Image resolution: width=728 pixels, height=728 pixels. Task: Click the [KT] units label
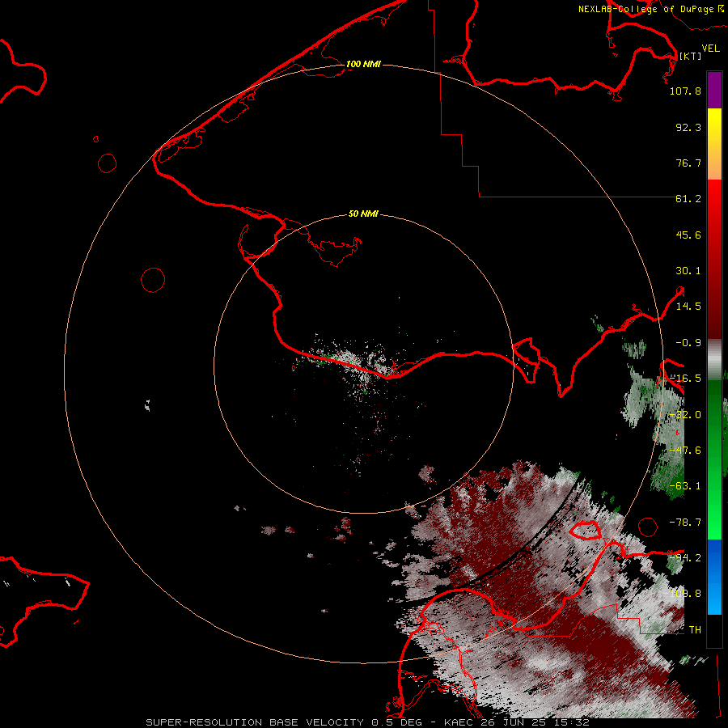point(691,56)
